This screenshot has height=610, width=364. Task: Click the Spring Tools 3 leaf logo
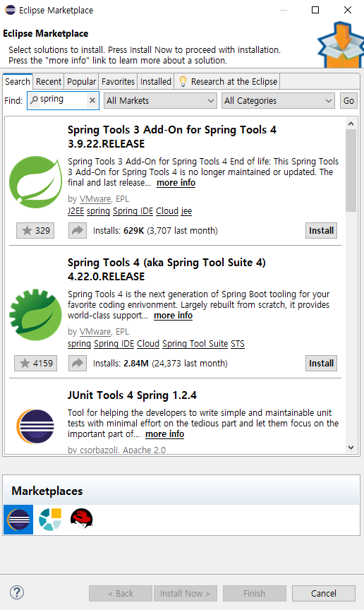(35, 181)
